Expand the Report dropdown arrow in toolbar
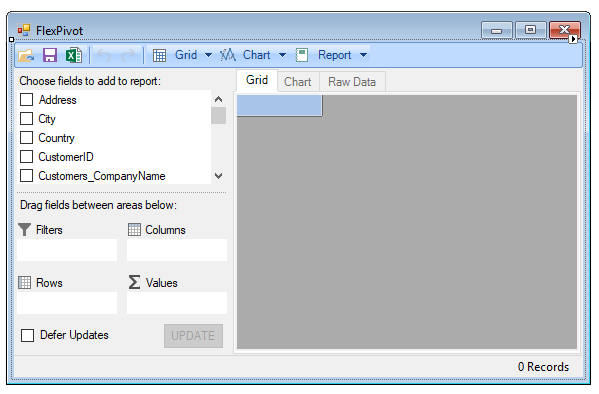This screenshot has height=394, width=599. (x=363, y=55)
